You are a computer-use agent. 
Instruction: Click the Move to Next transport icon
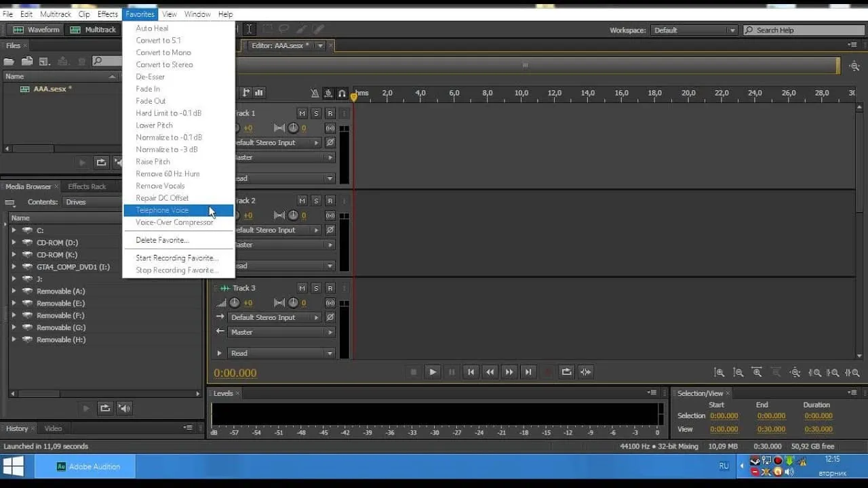click(x=528, y=372)
